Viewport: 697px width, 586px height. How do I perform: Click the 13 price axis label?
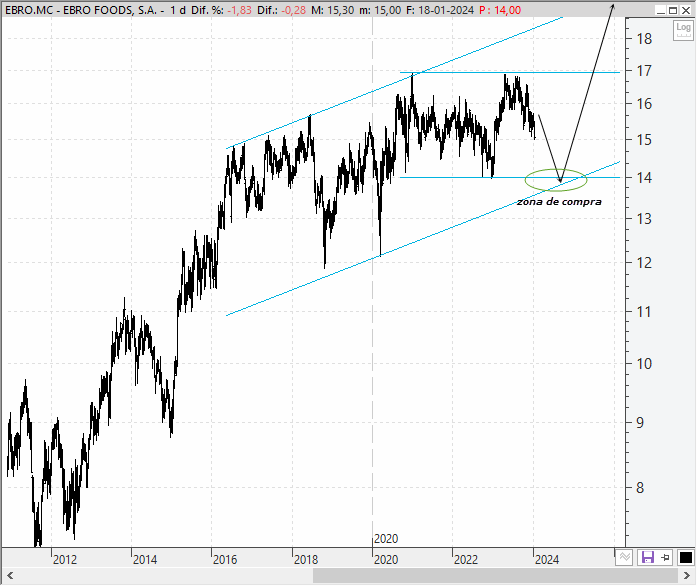644,219
